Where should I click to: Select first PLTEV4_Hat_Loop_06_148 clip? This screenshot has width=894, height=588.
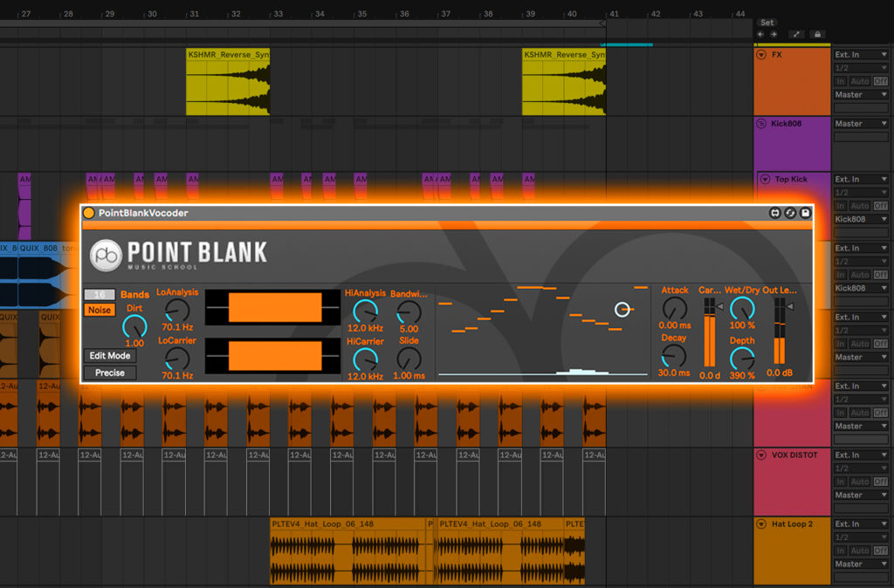click(348, 551)
